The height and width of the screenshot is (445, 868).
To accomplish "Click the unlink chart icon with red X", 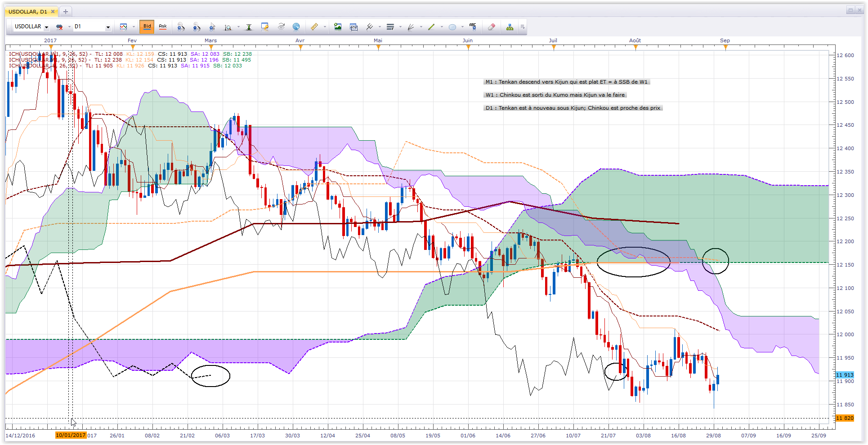I will pyautogui.click(x=59, y=27).
